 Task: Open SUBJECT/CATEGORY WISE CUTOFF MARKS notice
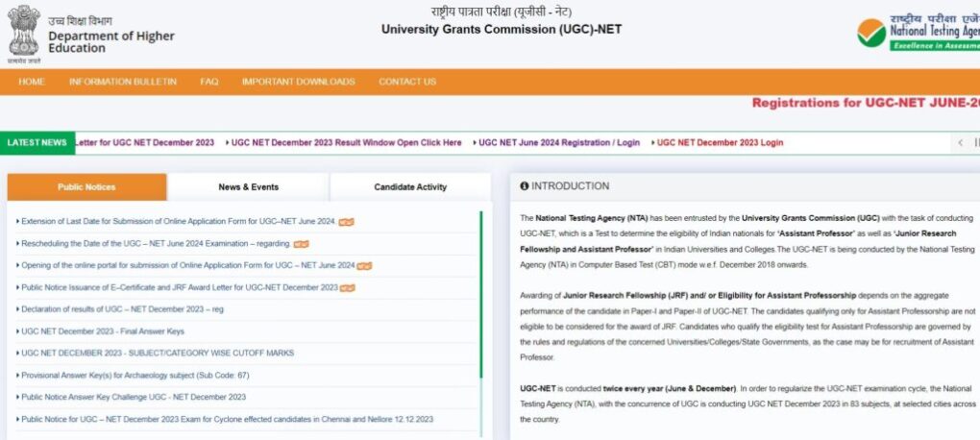(157, 354)
